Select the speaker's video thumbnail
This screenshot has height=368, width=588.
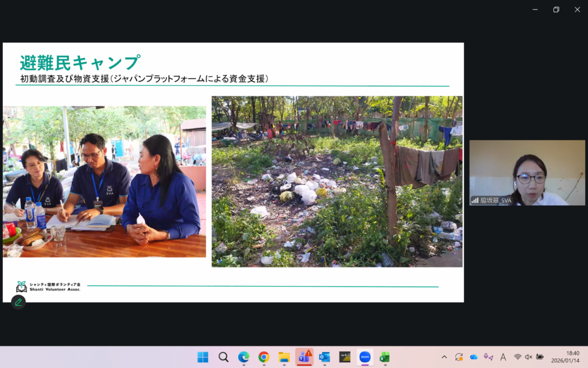point(527,172)
